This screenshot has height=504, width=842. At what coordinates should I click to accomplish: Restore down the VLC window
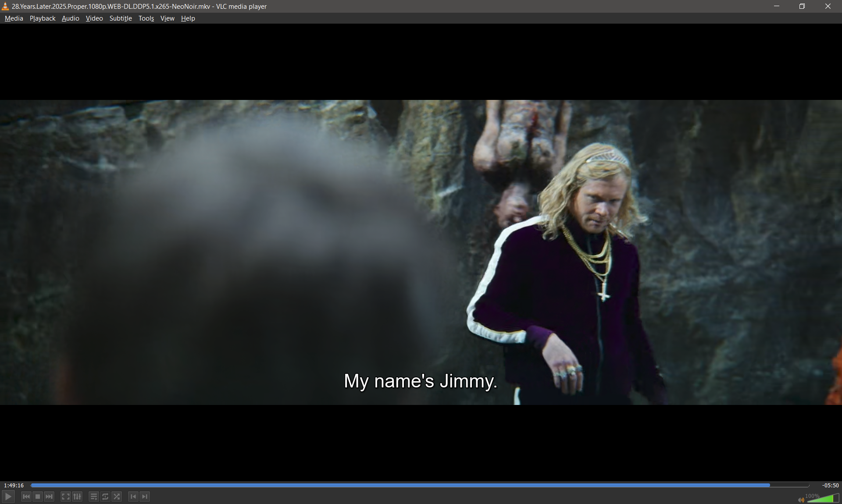(x=802, y=6)
